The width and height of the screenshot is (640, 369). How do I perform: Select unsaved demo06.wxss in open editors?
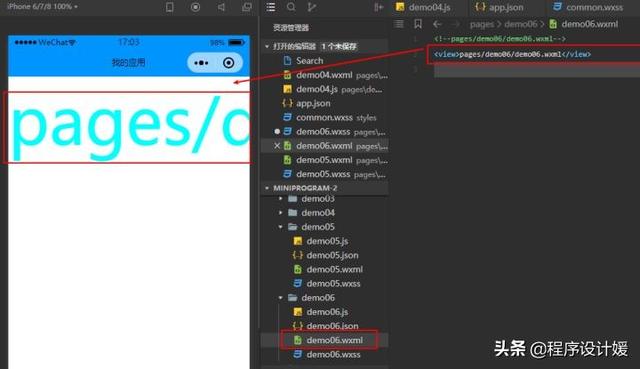[x=325, y=131]
